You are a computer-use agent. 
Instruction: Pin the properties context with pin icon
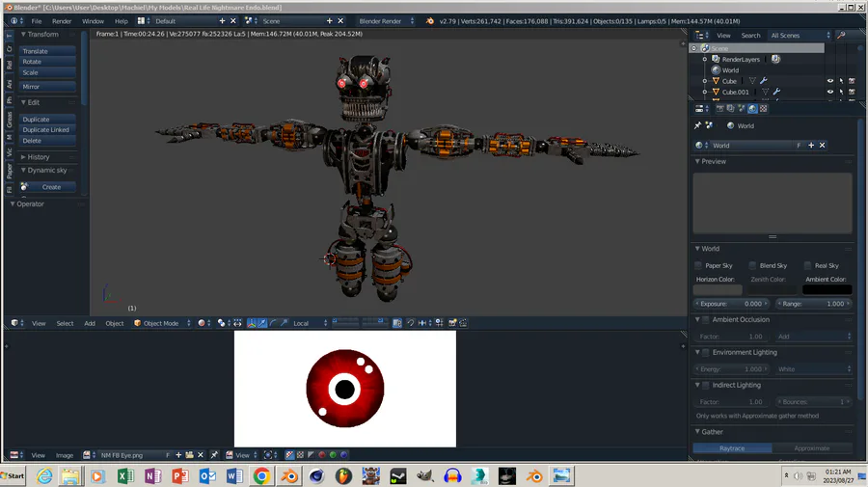click(x=697, y=125)
